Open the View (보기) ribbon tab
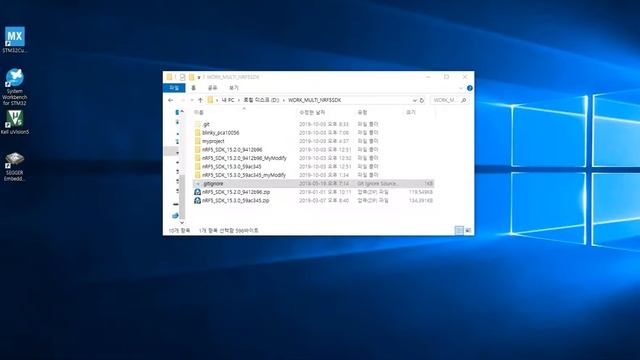The width and height of the screenshot is (640, 360). (x=233, y=88)
